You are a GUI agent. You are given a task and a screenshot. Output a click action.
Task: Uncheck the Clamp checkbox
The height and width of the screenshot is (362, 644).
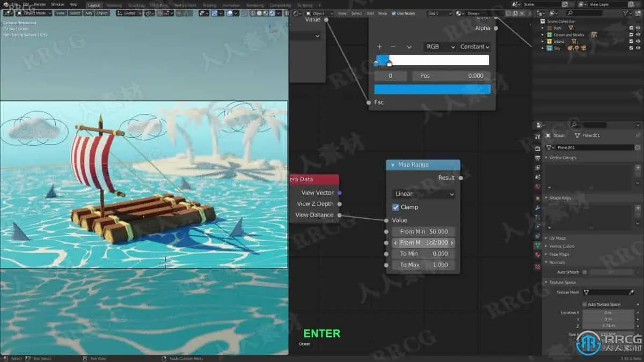click(396, 207)
